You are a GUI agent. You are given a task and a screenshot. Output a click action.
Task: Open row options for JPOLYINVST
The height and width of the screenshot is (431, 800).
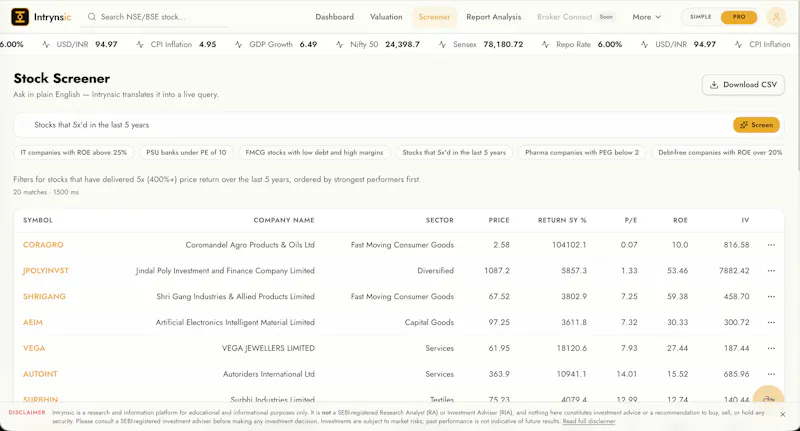click(771, 271)
